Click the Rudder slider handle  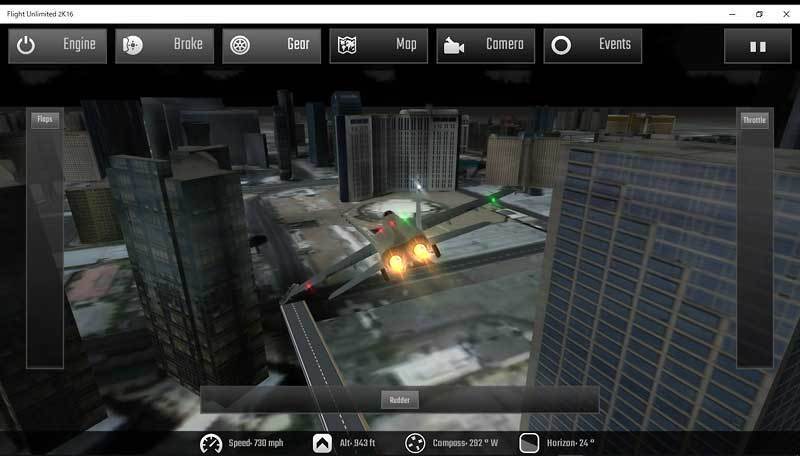pos(400,400)
